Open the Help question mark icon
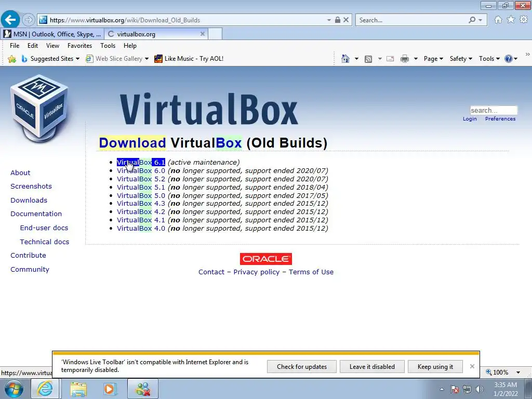This screenshot has width=532, height=399. 508,59
